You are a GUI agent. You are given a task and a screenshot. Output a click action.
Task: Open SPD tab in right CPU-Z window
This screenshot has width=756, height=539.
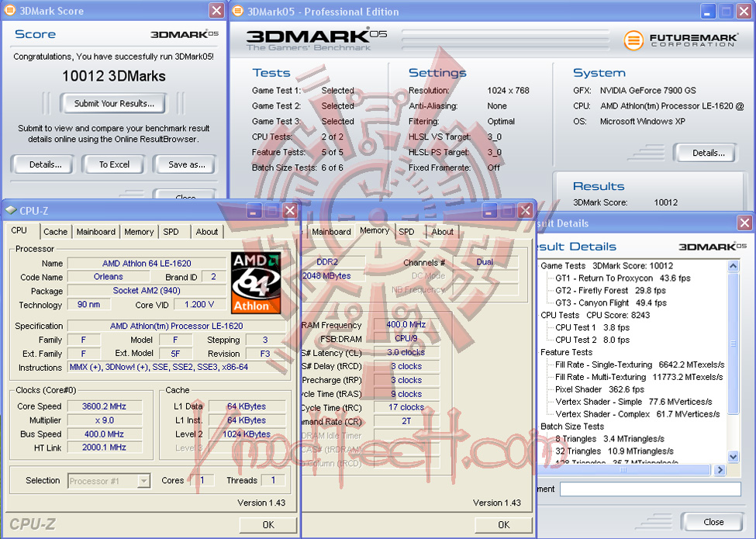406,232
